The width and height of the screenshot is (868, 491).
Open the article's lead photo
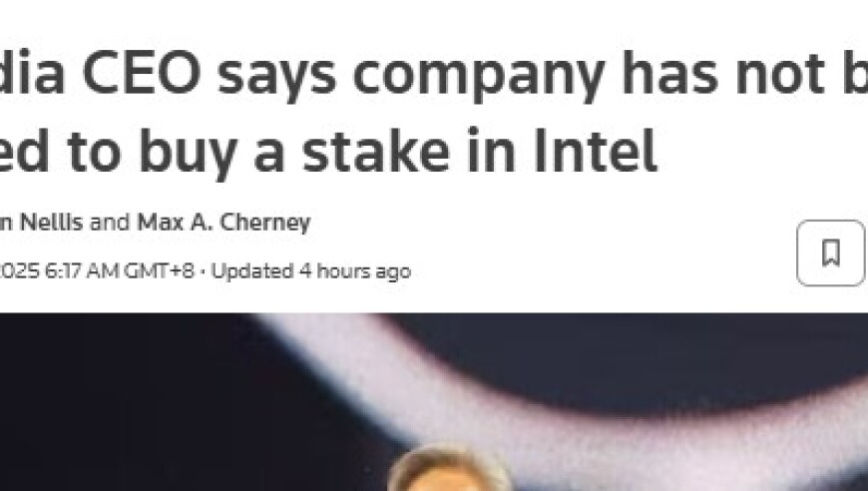[434, 402]
